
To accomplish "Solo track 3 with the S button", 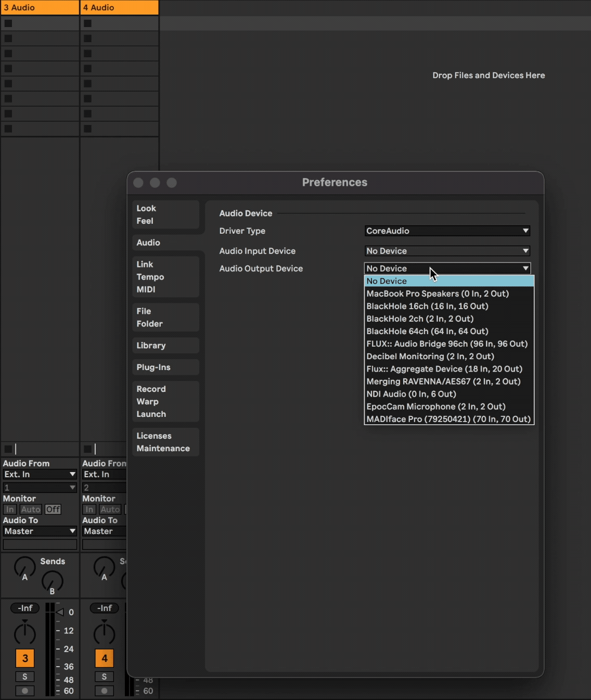I will 24,677.
